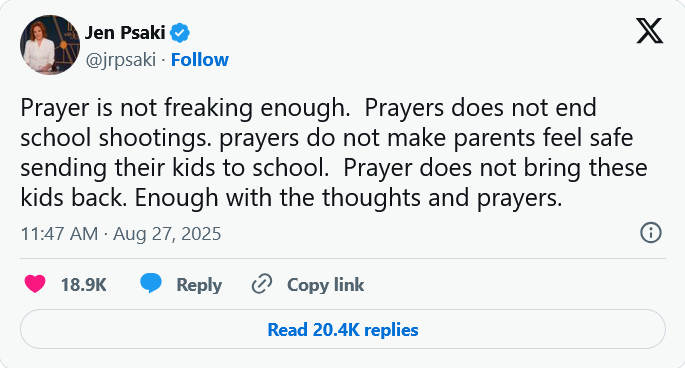Follow the @jrpsaki account

200,60
